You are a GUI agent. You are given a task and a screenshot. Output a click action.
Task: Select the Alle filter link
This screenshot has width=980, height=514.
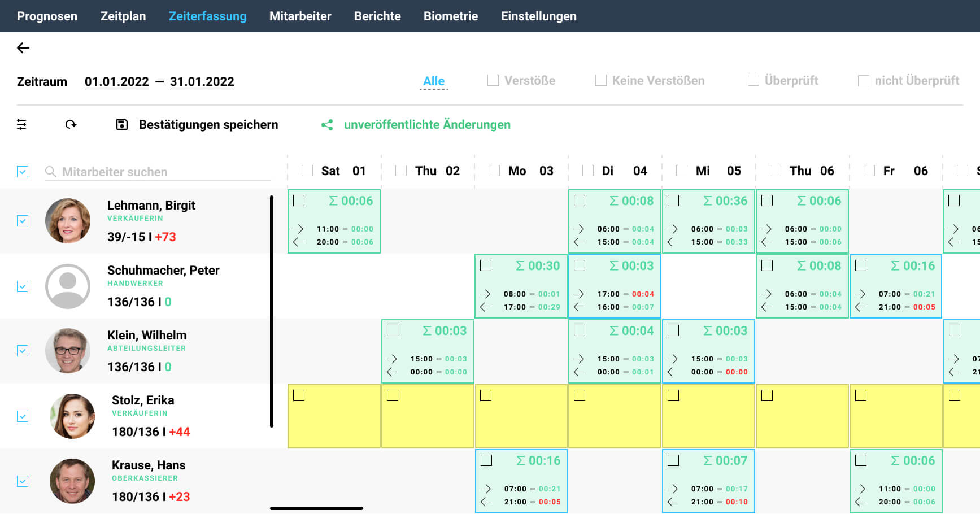[x=434, y=81]
